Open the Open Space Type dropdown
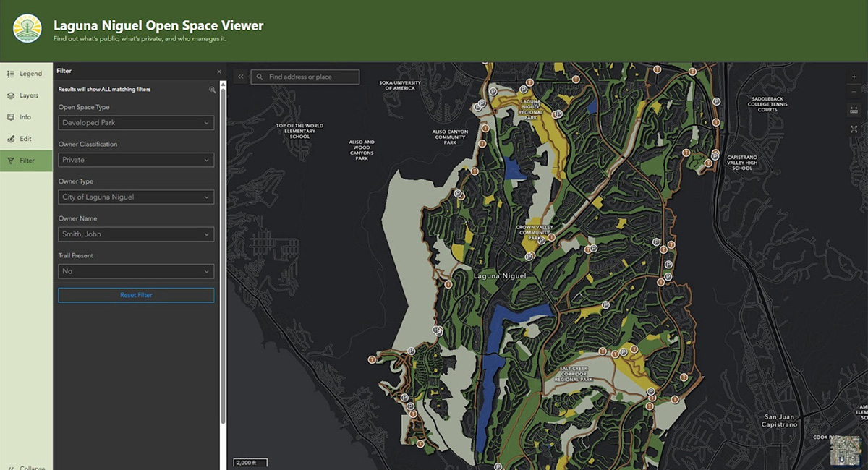Viewport: 868px width, 470px height. (135, 123)
